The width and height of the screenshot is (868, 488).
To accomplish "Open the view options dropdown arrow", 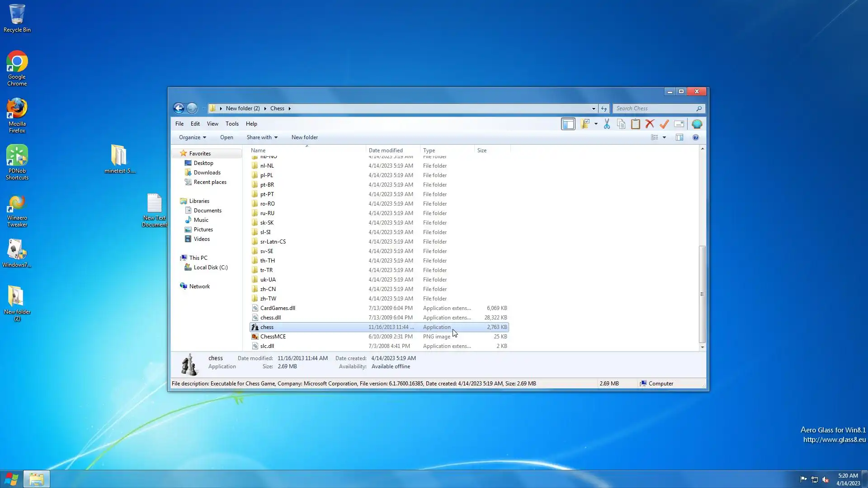I will click(x=664, y=137).
